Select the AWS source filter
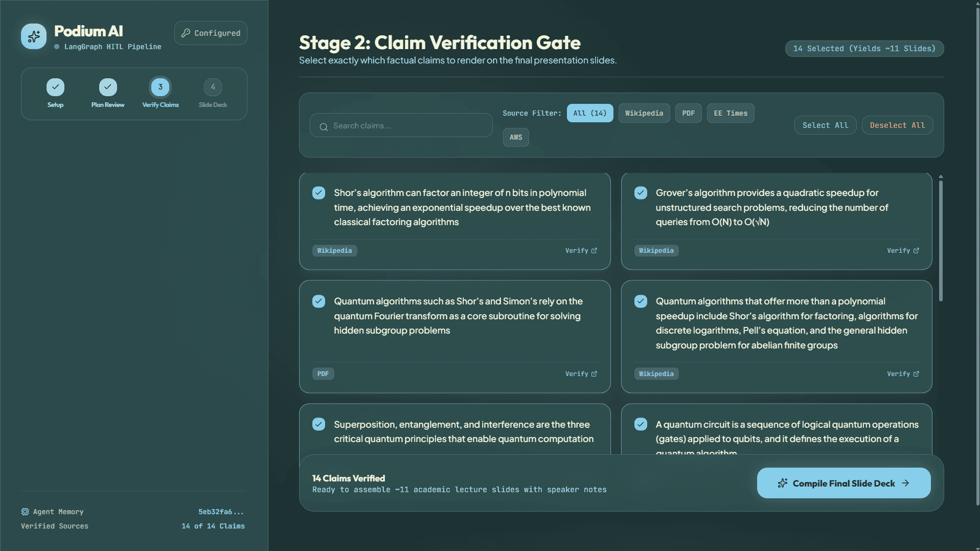Viewport: 980px width, 551px height. (516, 137)
